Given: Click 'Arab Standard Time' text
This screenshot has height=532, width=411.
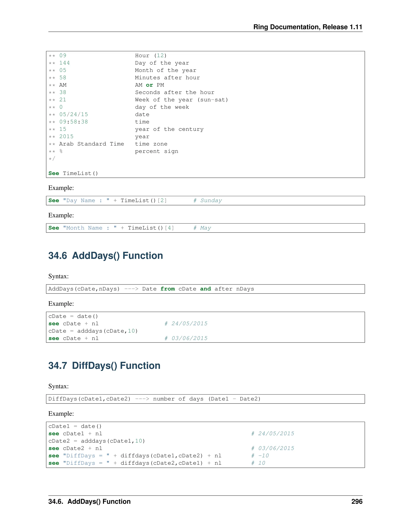Looking at the screenshot, I should pyautogui.click(x=92, y=144).
